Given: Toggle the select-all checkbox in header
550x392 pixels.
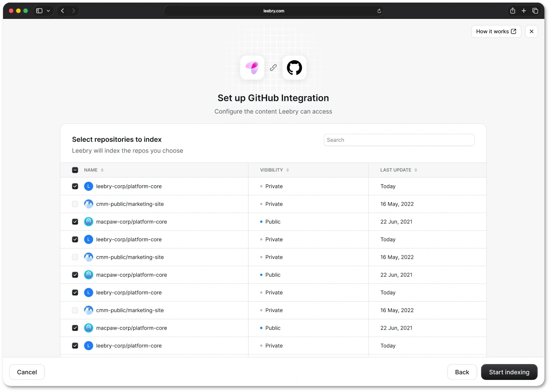Looking at the screenshot, I should (x=75, y=170).
